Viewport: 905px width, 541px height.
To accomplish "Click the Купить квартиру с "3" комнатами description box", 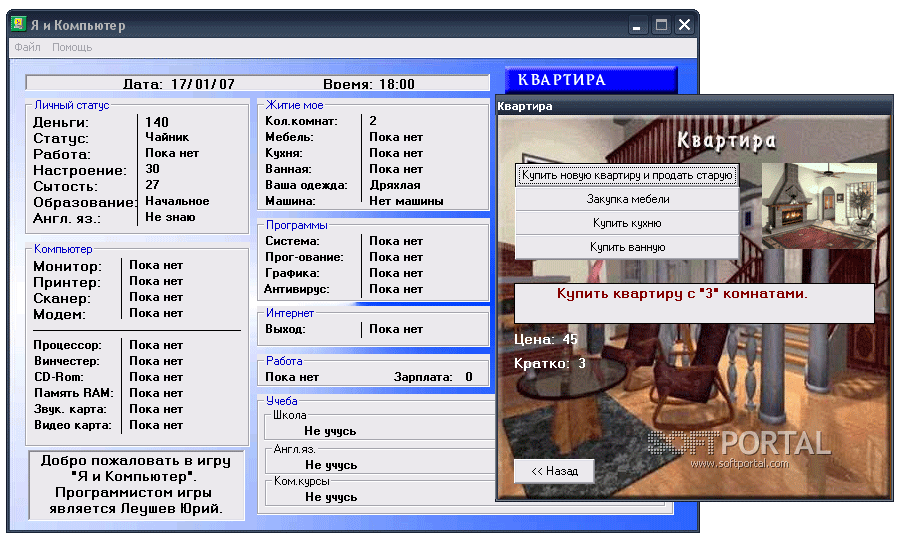I will pos(694,303).
